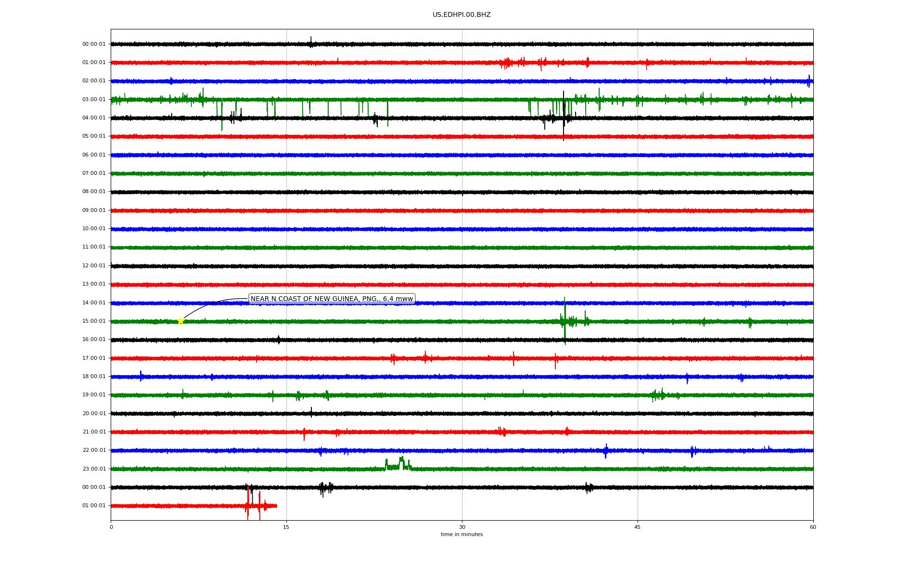Click x-axis tick label 45
This screenshot has height=578, width=924.
click(x=638, y=527)
